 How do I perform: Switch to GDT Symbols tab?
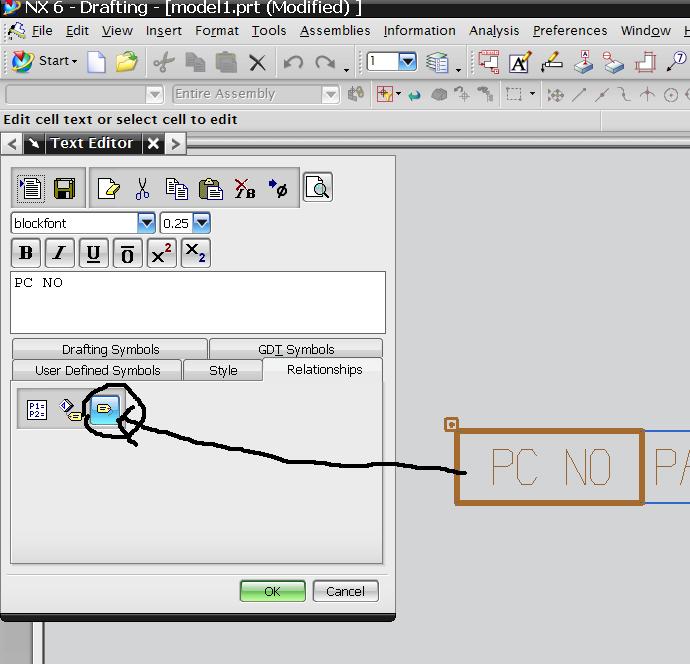296,349
